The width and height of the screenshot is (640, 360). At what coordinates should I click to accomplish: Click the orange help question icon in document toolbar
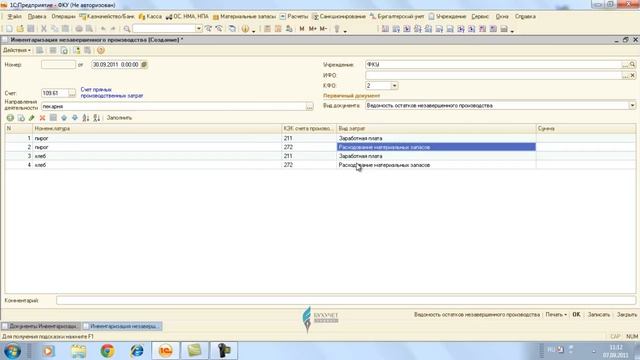tap(101, 50)
